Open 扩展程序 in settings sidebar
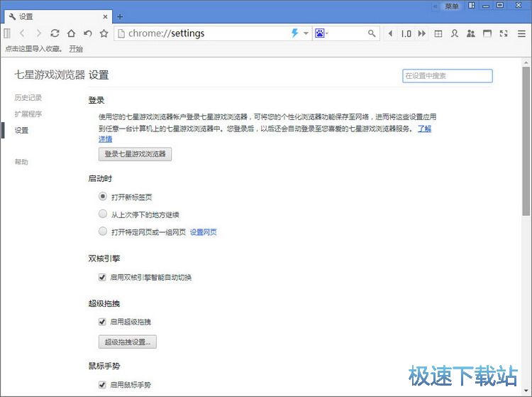 click(28, 114)
